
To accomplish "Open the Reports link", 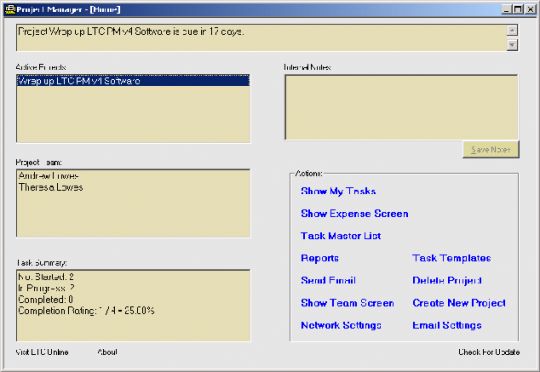I will point(320,258).
